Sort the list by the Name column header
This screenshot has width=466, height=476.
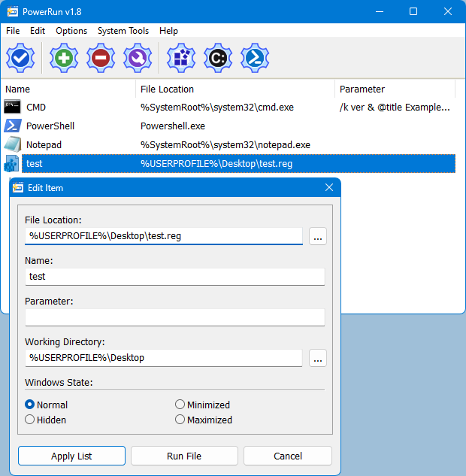[x=68, y=89]
